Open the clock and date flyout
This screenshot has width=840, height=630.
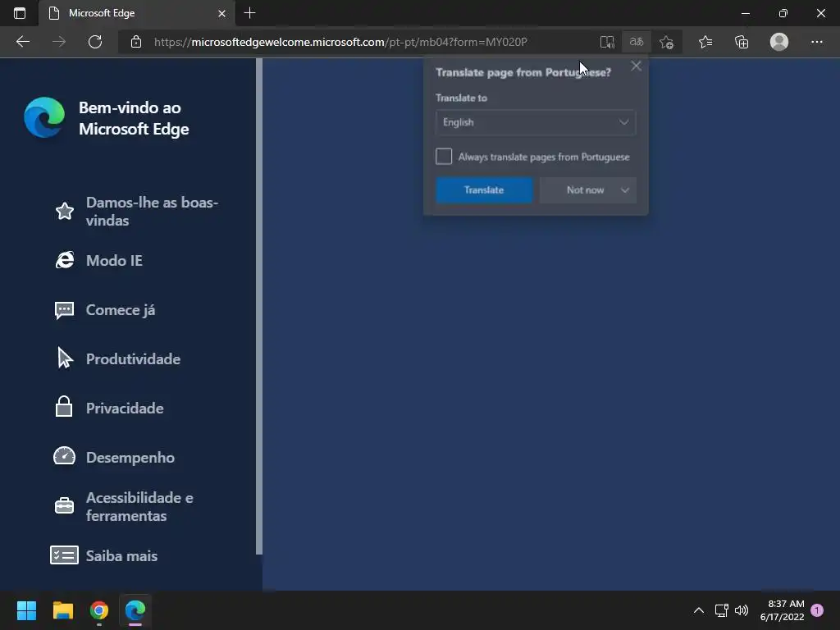pos(782,610)
